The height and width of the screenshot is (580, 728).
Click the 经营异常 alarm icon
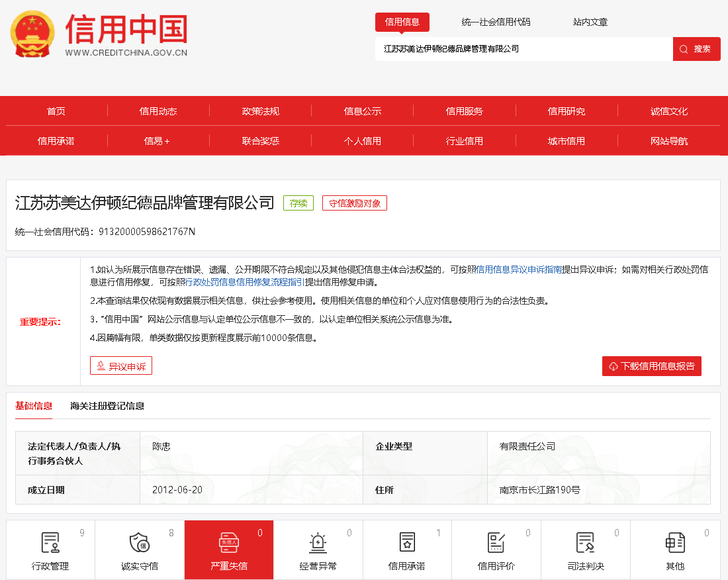318,542
